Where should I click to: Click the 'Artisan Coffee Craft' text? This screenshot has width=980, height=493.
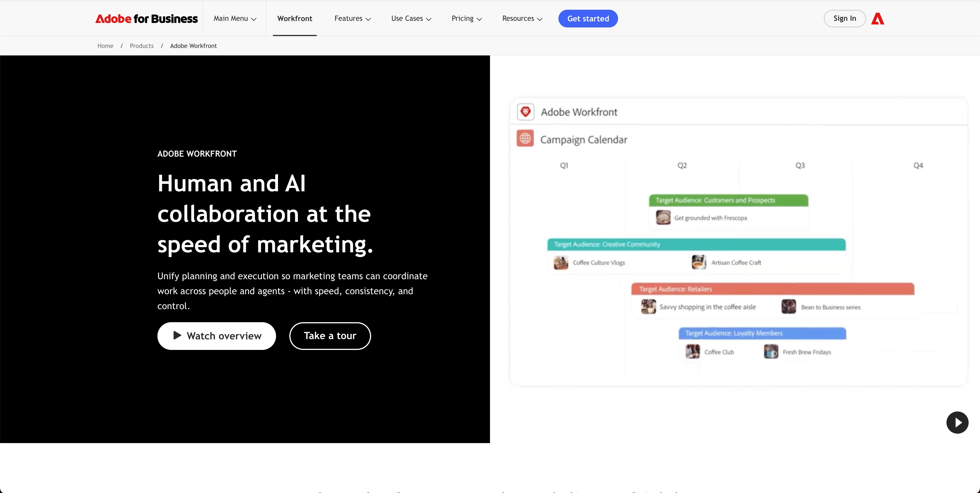(x=736, y=263)
